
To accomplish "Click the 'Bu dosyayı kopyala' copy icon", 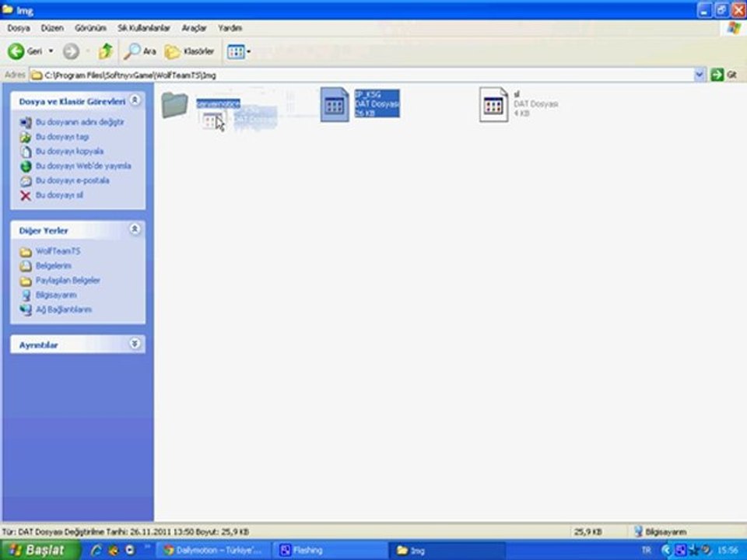I will (26, 152).
